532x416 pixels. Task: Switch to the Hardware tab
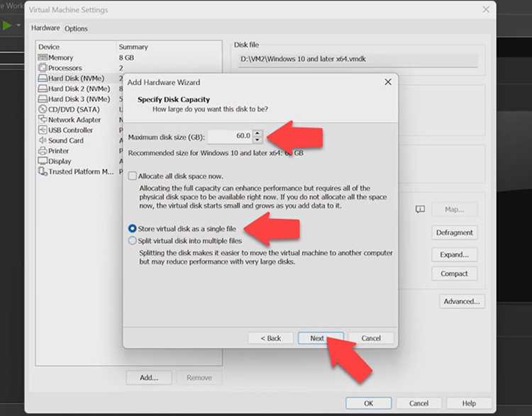45,28
